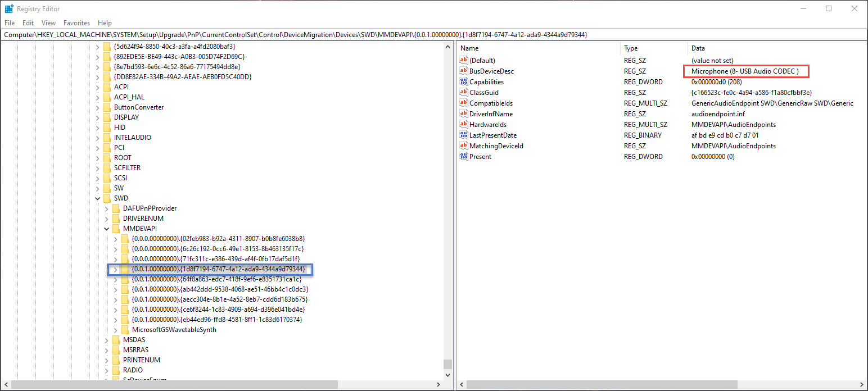868x391 pixels.
Task: Select the Capabilities DWORD value icon
Action: click(464, 82)
